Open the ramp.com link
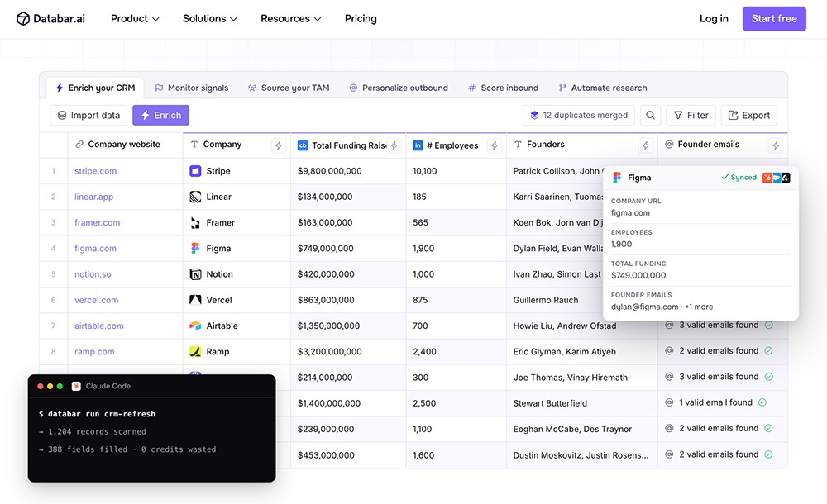Viewport: 827px width, 504px height. pos(94,352)
